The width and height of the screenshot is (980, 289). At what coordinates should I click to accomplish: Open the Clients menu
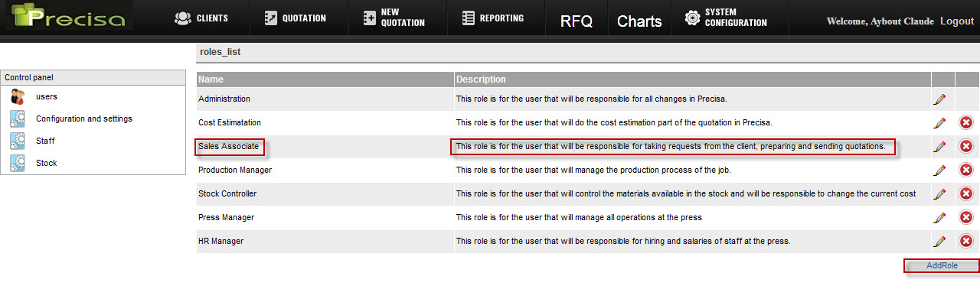[201, 18]
